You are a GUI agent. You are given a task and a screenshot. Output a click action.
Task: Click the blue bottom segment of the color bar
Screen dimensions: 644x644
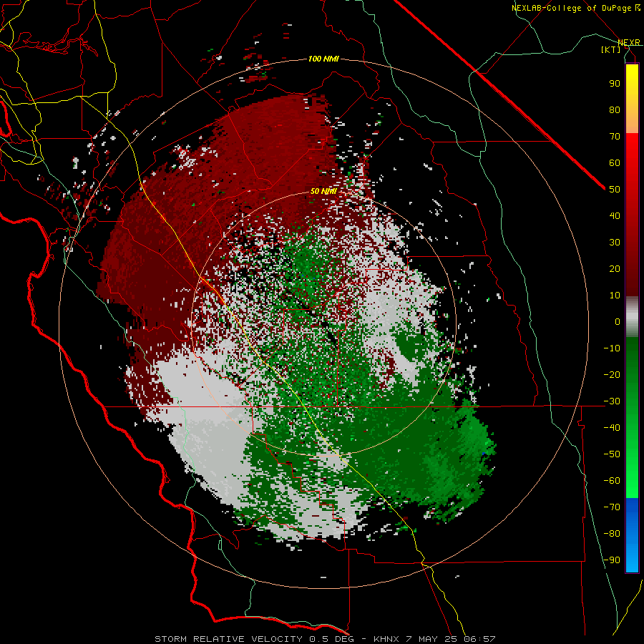(632, 535)
